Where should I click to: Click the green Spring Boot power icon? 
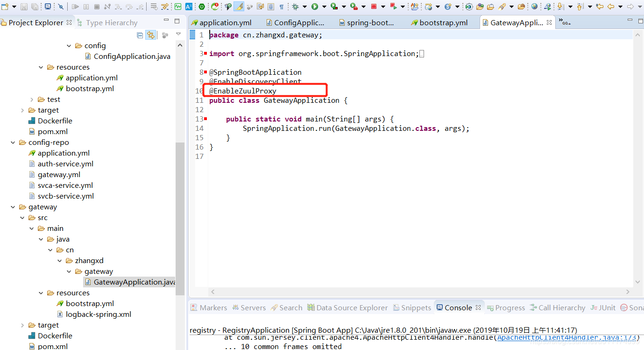pyautogui.click(x=201, y=7)
